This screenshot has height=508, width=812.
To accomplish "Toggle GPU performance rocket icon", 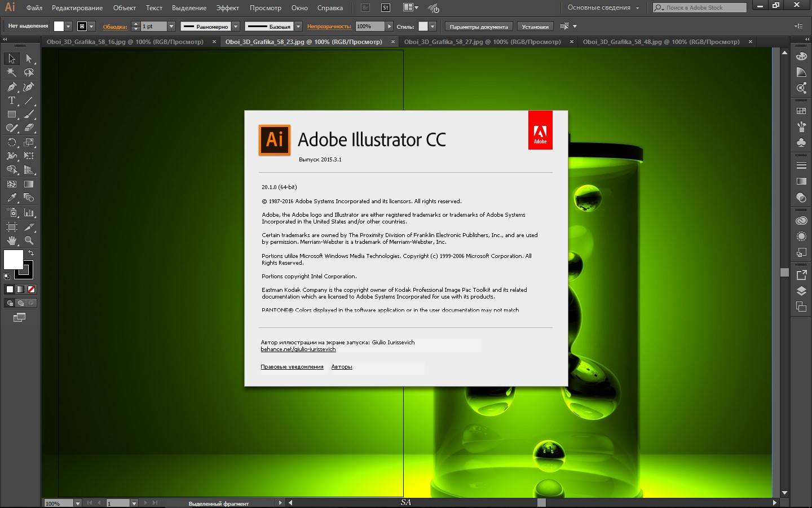I will tap(433, 8).
